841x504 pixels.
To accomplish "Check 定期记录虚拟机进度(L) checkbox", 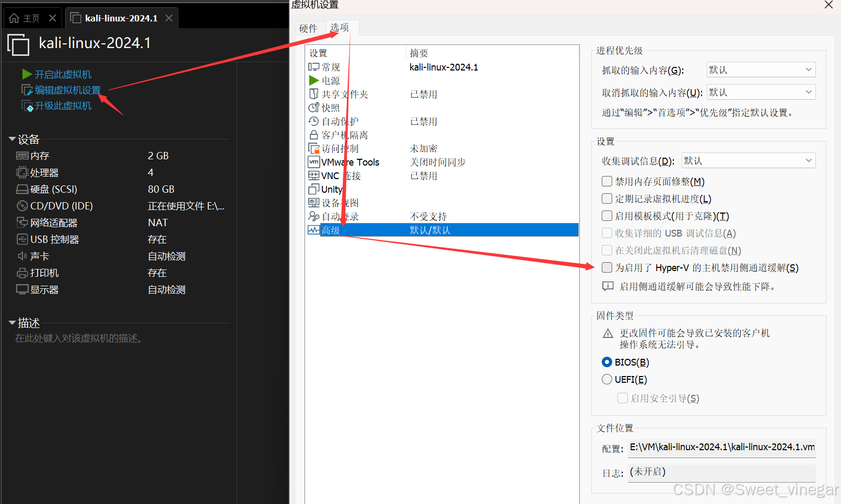I will point(607,198).
